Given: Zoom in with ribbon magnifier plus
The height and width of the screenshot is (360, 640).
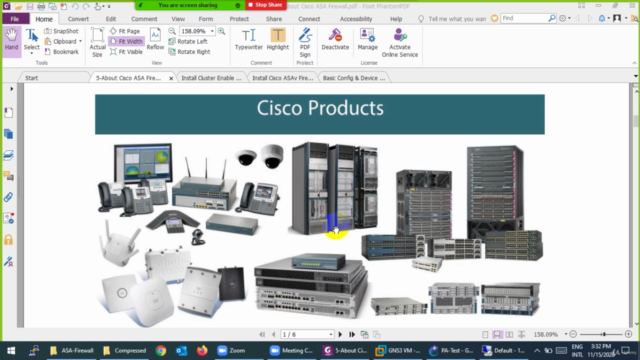Looking at the screenshot, I should pyautogui.click(x=222, y=31).
